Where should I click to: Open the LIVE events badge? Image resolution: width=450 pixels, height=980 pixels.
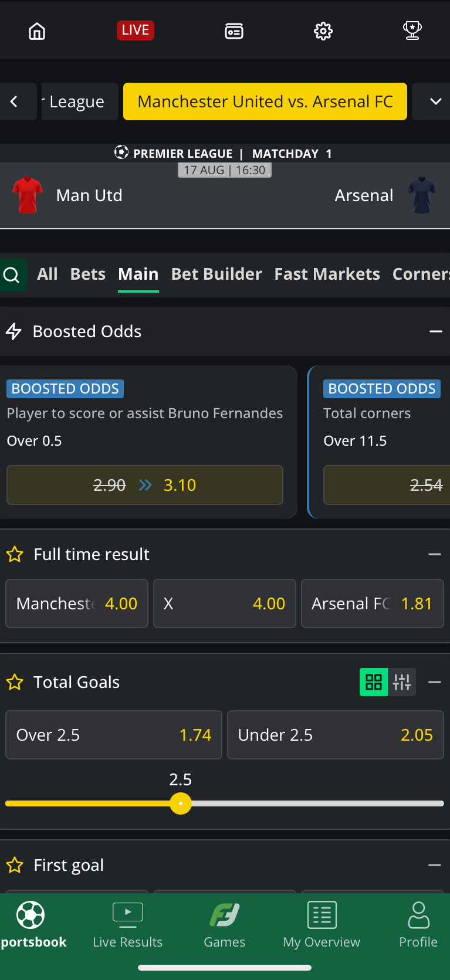coord(136,30)
